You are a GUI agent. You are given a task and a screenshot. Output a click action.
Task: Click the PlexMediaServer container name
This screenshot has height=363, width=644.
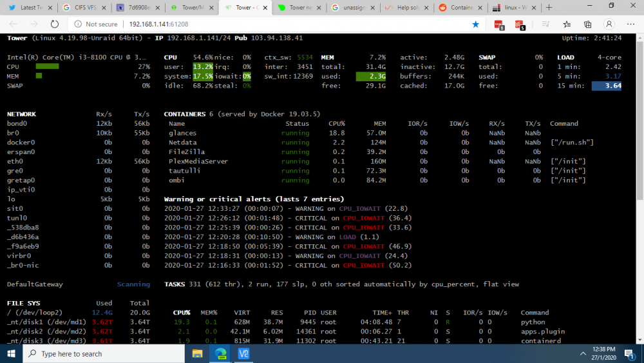[198, 161]
